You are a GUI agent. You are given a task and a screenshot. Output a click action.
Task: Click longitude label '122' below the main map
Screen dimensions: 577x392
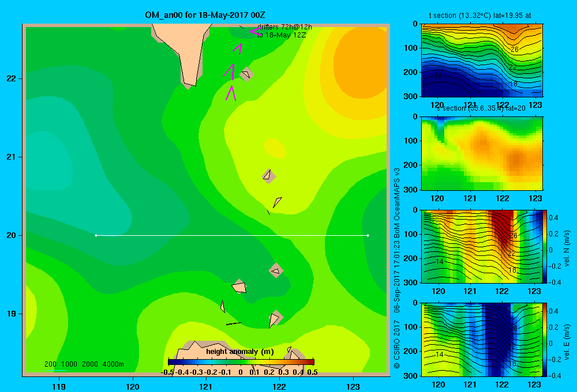279,386
